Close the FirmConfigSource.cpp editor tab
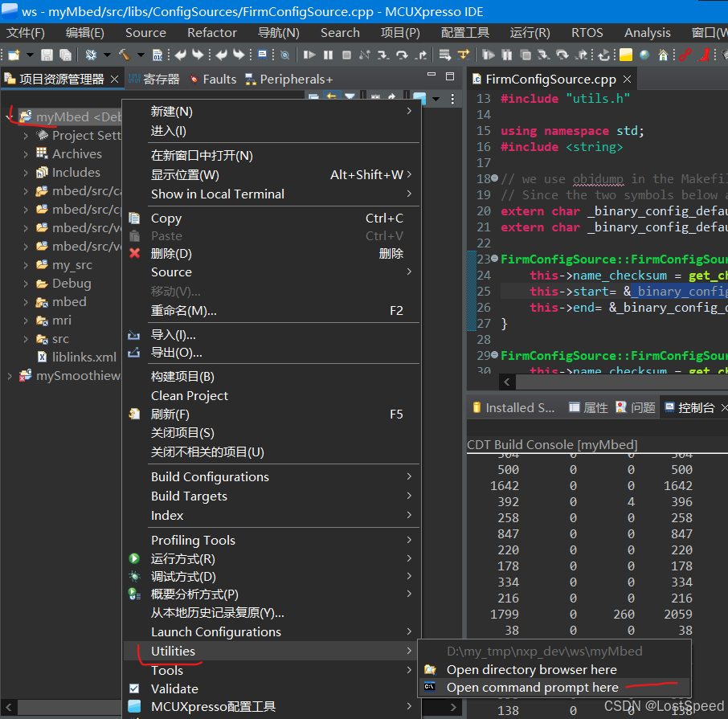Image resolution: width=728 pixels, height=719 pixels. 628,80
